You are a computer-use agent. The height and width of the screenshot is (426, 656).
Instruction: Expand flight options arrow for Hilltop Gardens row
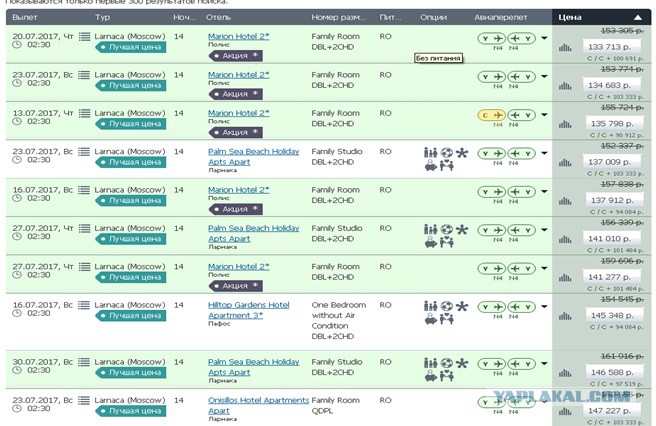(x=544, y=306)
